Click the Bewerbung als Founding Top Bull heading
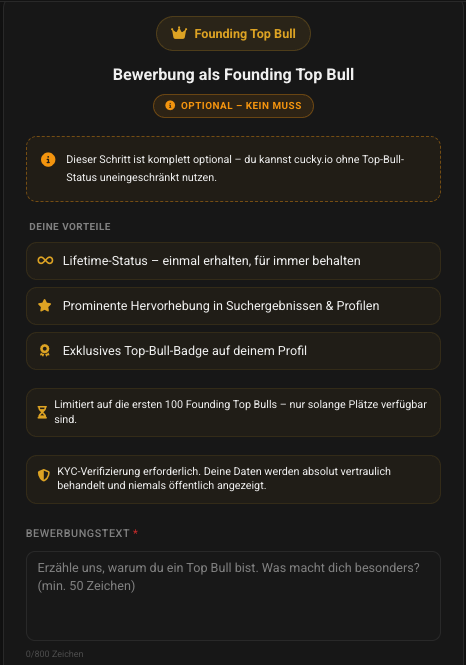 click(233, 75)
